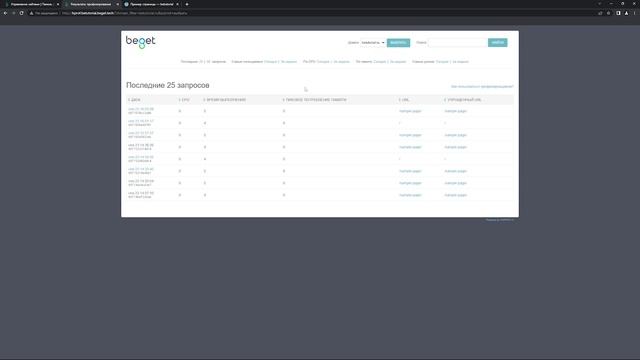640x360 pixels.
Task: Click the Найти search button
Action: 498,42
